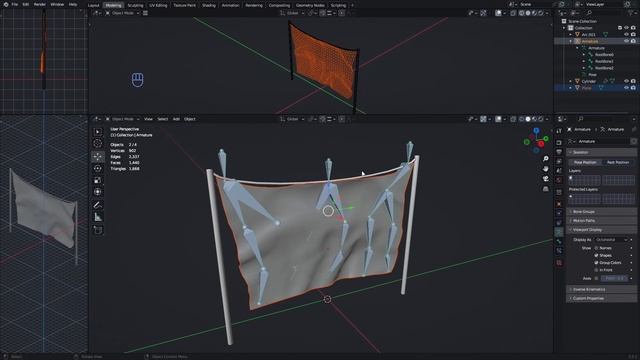This screenshot has height=360, width=640.
Task: Open the Bone properties tab icon
Action: click(x=559, y=241)
